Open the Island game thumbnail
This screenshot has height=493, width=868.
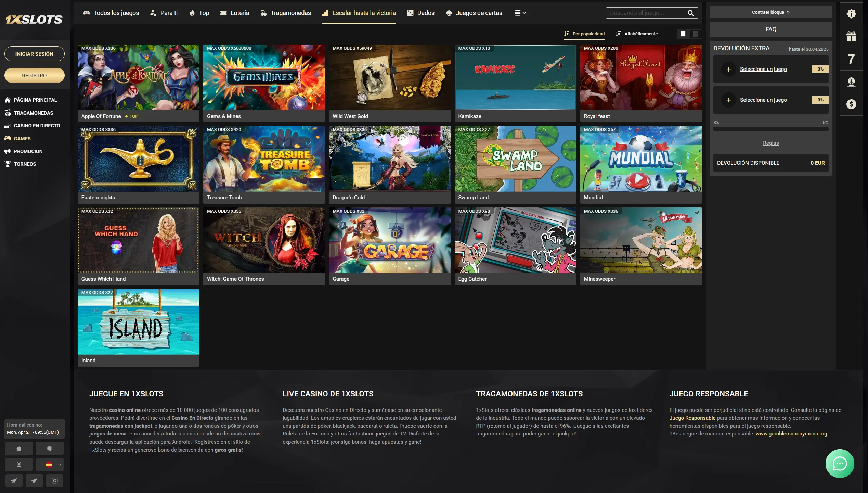(x=138, y=322)
